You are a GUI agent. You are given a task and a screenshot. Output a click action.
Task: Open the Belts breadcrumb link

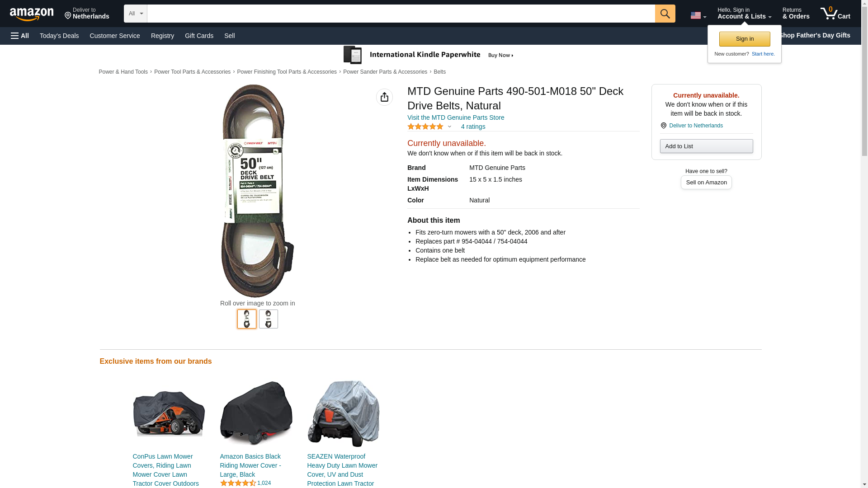(439, 72)
